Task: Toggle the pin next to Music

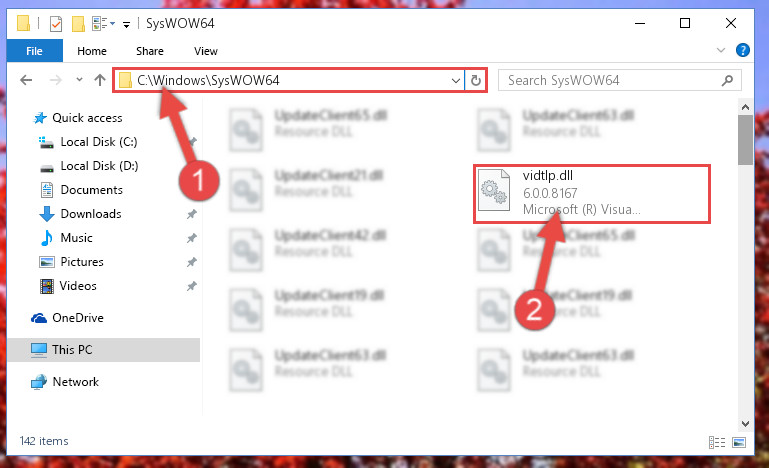Action: pyautogui.click(x=192, y=238)
